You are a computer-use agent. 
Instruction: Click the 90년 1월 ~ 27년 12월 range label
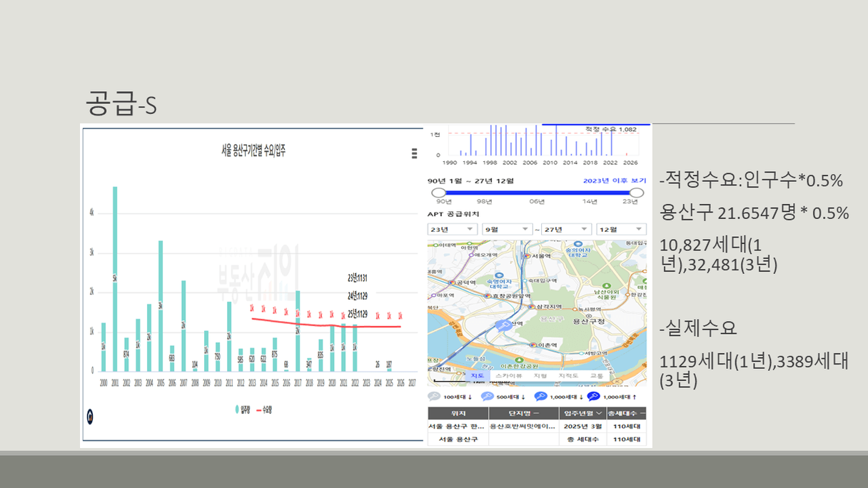click(x=470, y=181)
